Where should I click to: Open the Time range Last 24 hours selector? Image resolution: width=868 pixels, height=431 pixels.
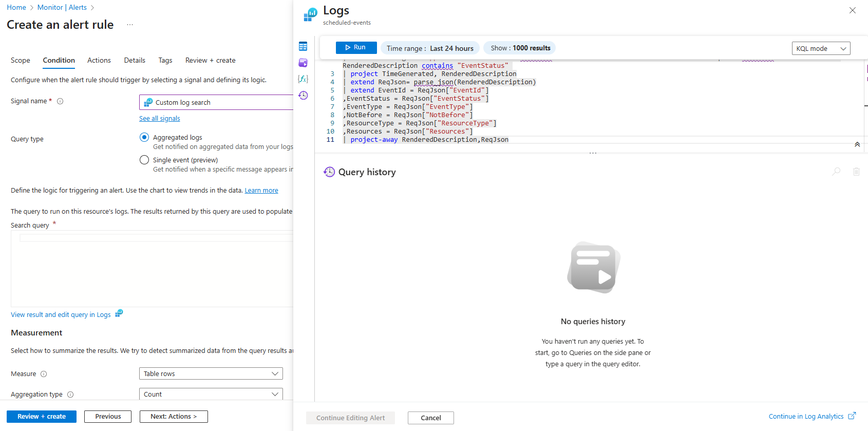430,48
